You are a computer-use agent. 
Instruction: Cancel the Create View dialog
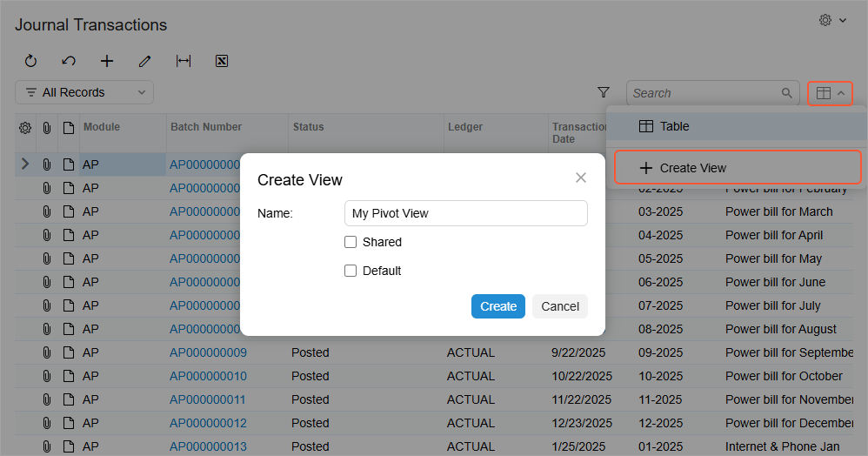click(560, 306)
